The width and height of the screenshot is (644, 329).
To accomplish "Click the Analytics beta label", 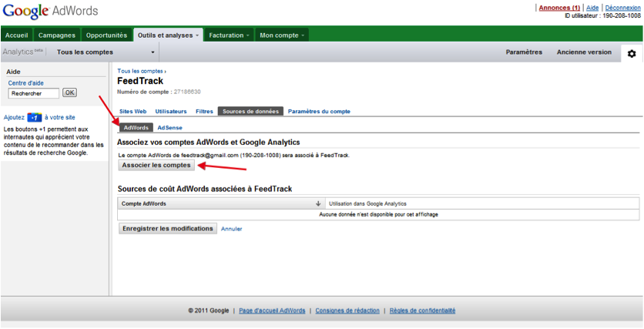I will (x=22, y=52).
